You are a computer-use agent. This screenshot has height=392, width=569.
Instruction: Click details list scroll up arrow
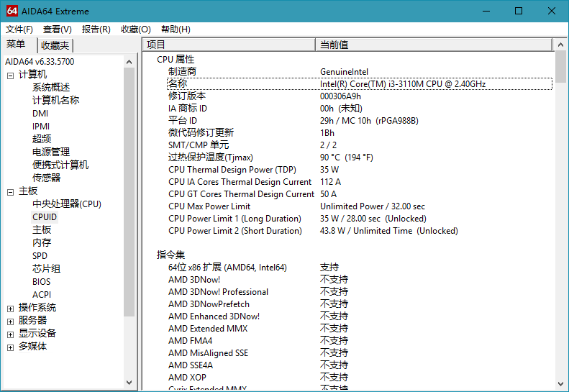tap(560, 45)
